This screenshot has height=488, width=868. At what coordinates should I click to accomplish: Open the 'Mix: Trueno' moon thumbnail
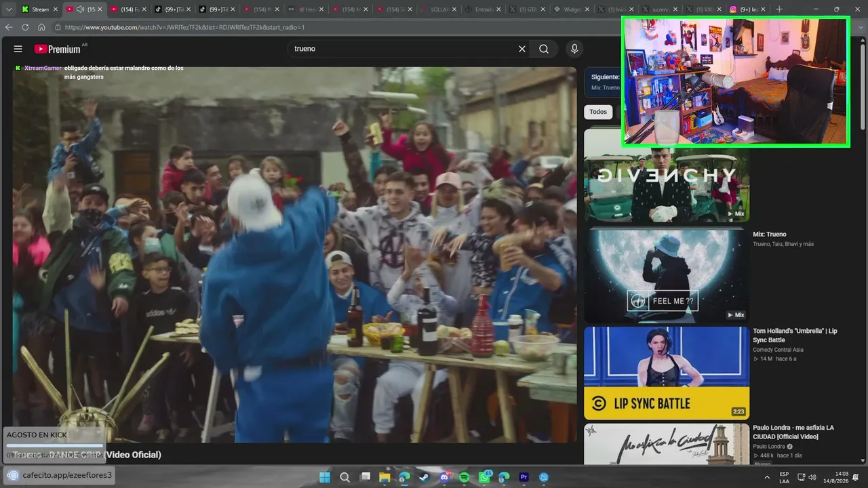[667, 275]
